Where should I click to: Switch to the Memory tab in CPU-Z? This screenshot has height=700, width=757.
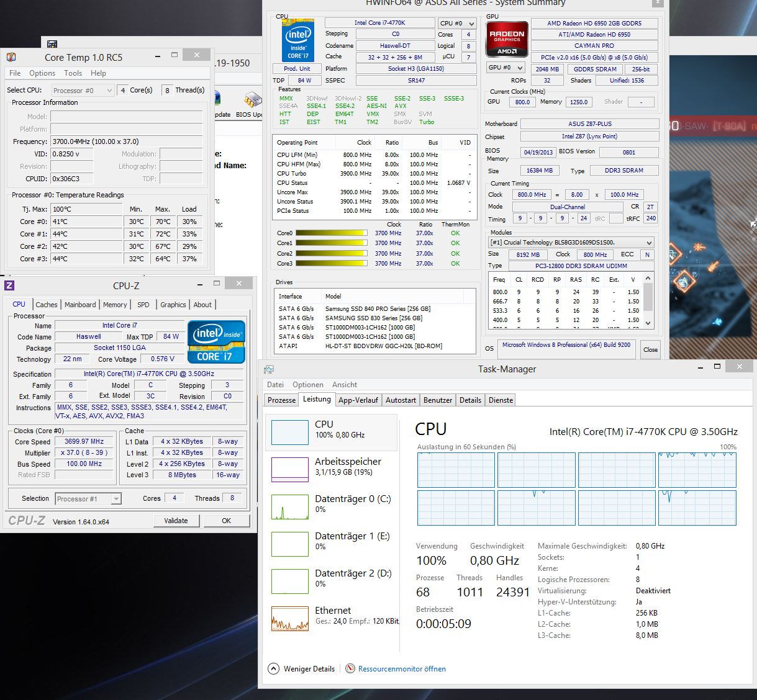[x=115, y=305]
